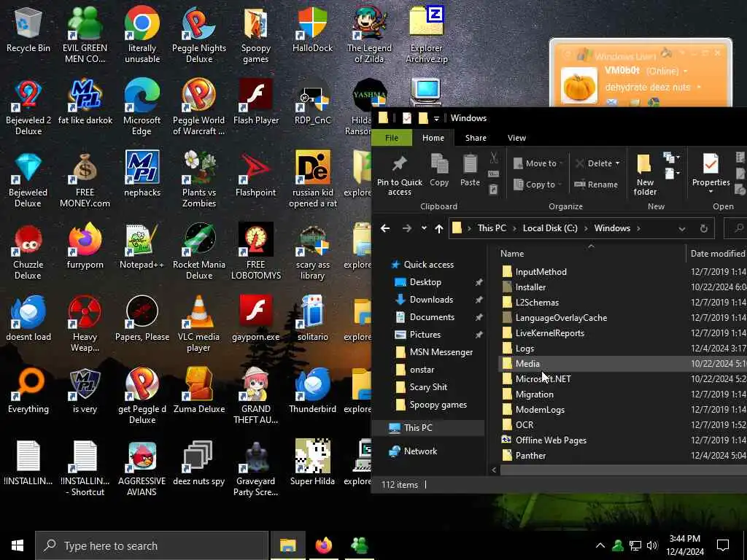
Task: Click the Copy button in the Clipboard group
Action: coord(438,171)
